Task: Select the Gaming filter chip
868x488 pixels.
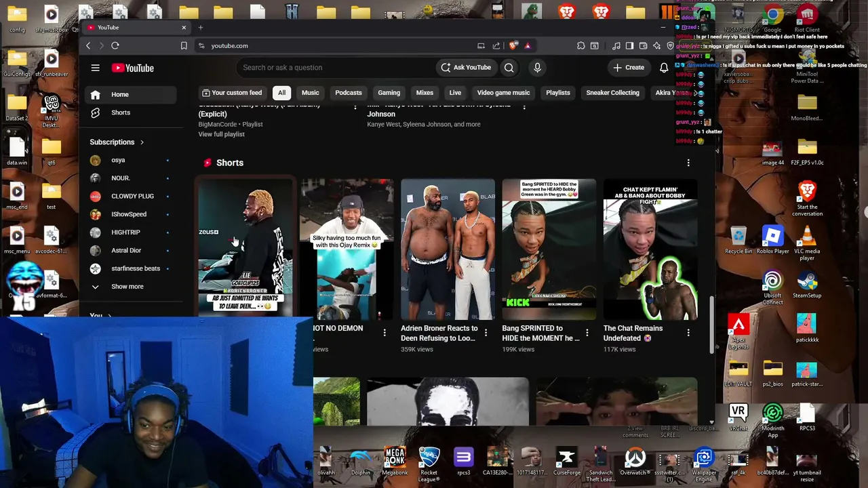Action: tap(389, 93)
